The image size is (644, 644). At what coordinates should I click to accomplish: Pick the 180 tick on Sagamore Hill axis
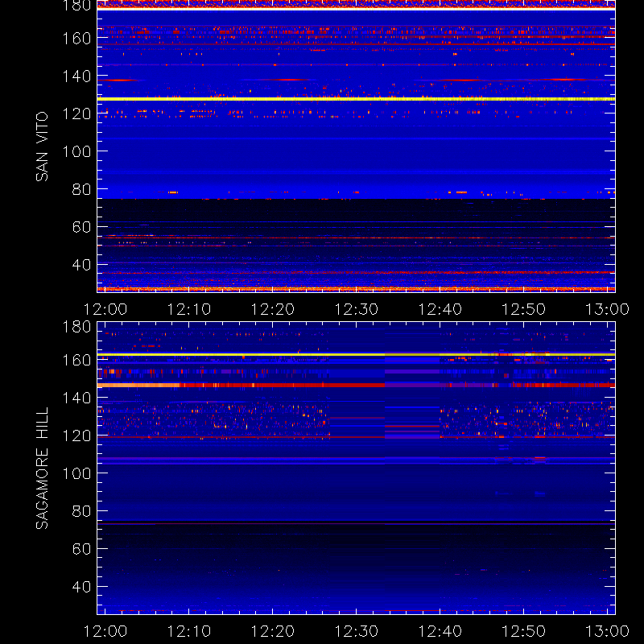coord(76,327)
